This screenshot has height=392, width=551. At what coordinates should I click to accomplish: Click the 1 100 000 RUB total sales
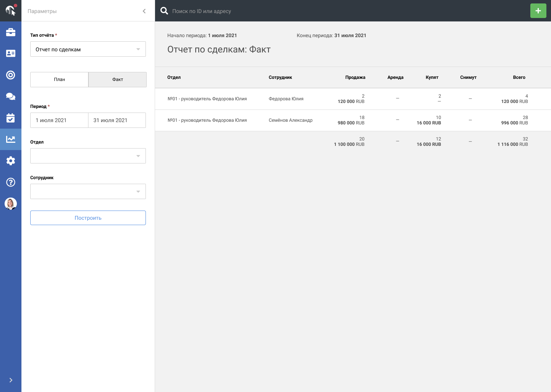click(349, 144)
